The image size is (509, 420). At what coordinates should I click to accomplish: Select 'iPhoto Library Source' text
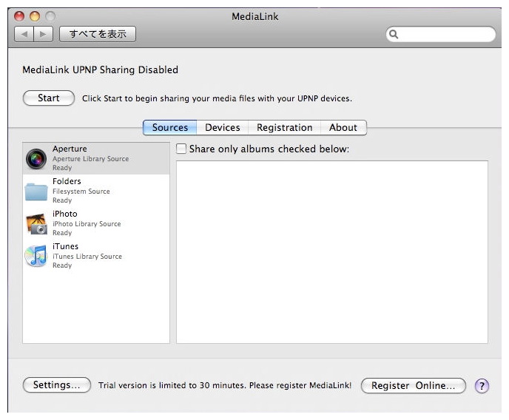click(x=87, y=224)
